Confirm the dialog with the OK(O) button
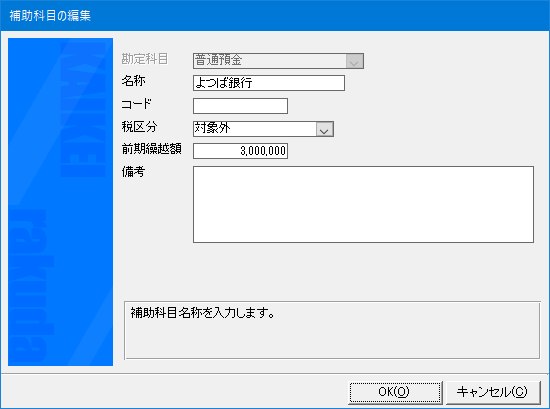550x409 pixels. (395, 392)
